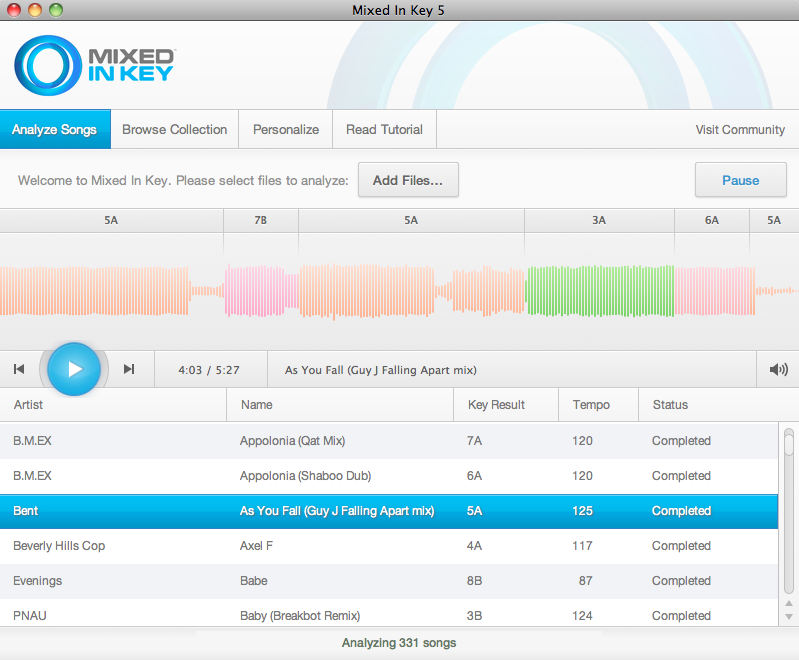Click the Analyzing 331 songs status
Viewport: 799px width, 660px height.
tap(399, 643)
